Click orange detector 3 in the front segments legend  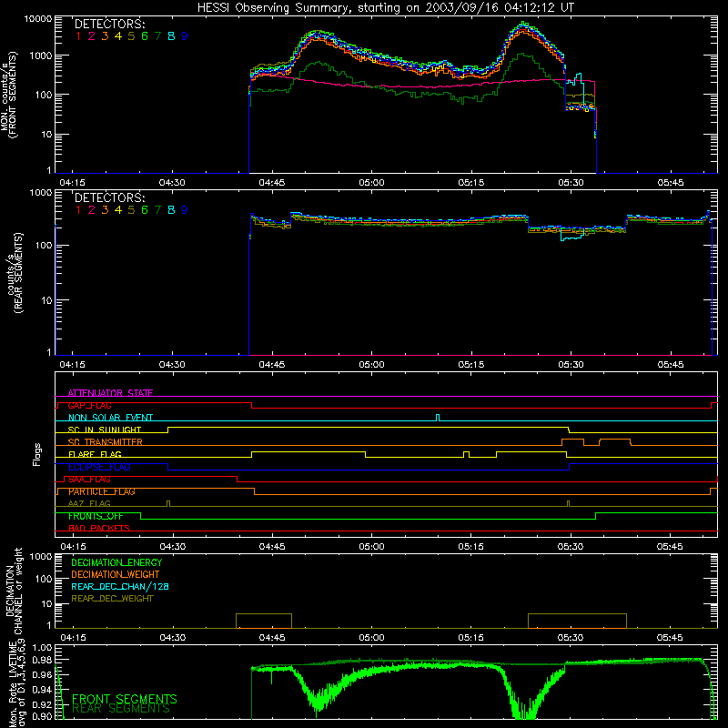(105, 36)
